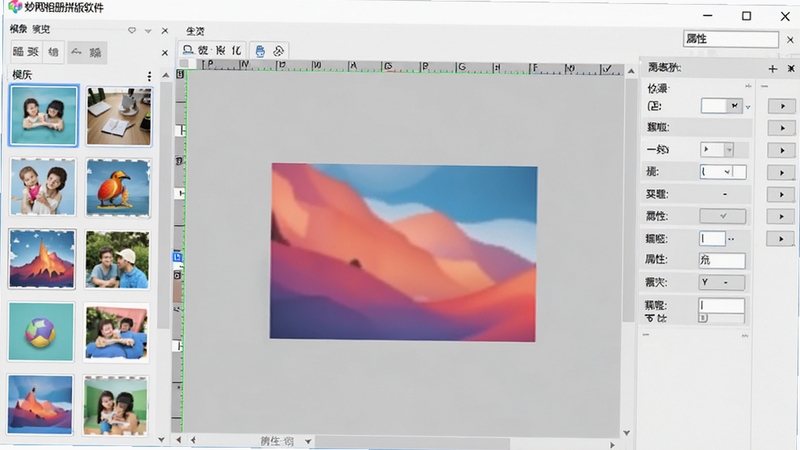Close the properties panel using its header X
The width and height of the screenshot is (800, 450).
[790, 68]
